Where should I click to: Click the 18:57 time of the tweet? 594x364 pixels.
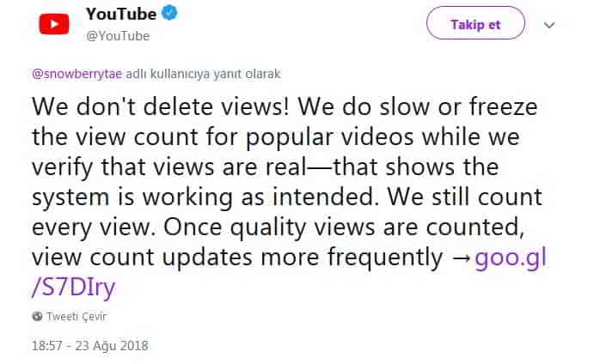(x=48, y=346)
